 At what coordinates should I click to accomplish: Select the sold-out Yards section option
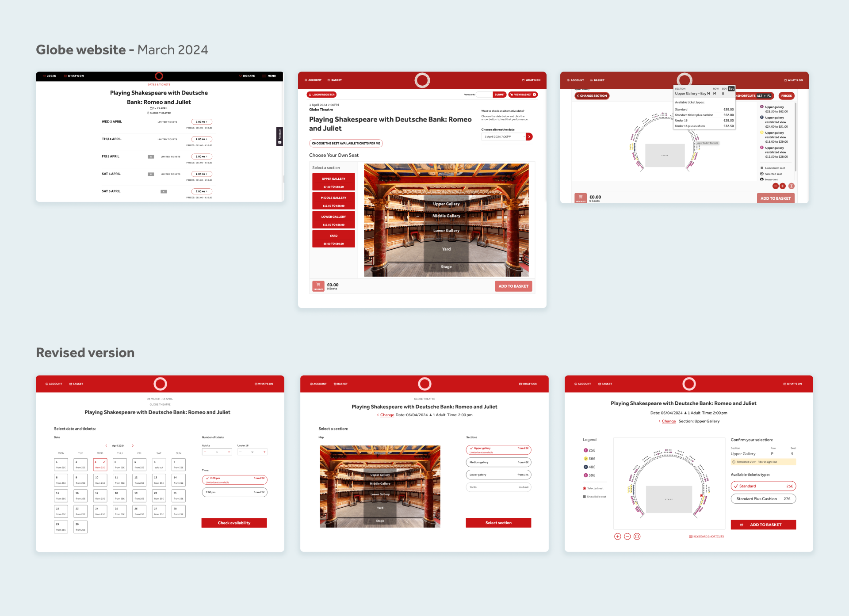(x=498, y=487)
